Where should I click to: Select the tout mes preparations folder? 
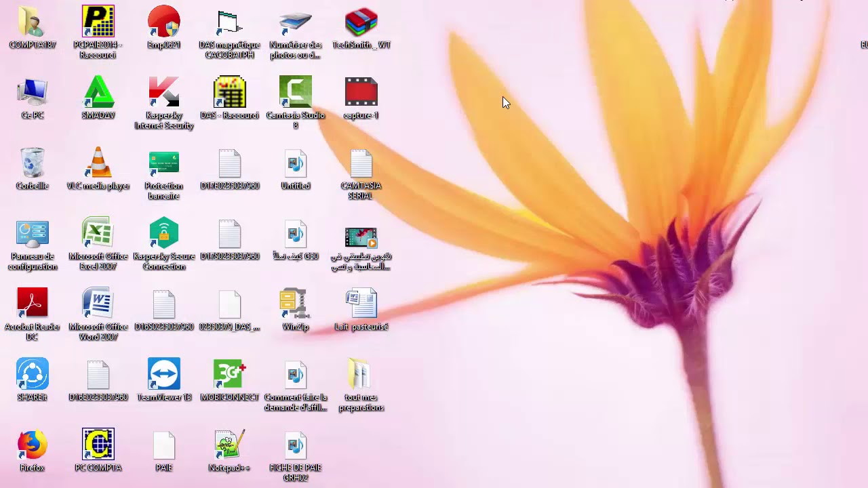point(361,374)
